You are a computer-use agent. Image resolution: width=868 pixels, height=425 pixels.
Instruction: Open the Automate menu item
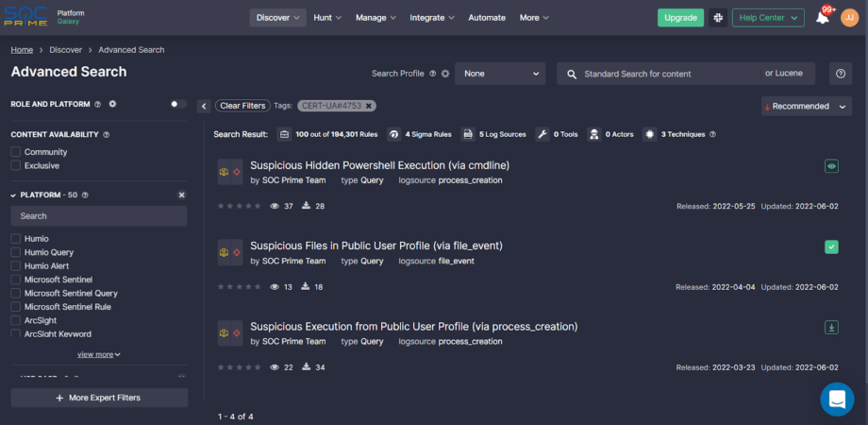(x=487, y=18)
